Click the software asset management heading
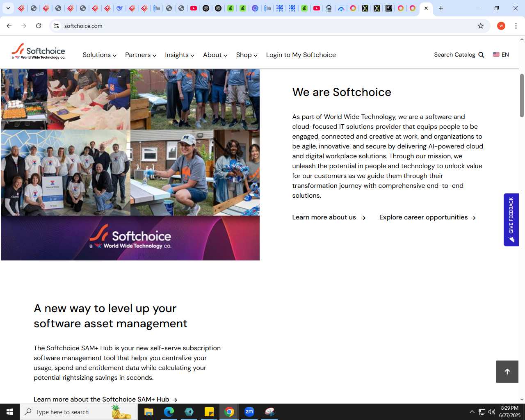This screenshot has width=525, height=420. (110, 316)
